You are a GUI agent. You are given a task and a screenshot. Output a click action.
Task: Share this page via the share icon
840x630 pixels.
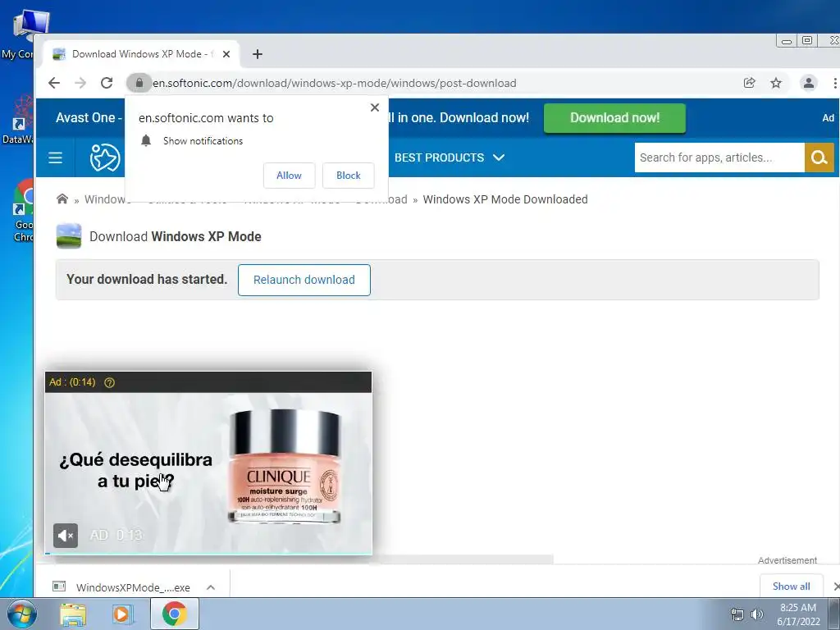[x=749, y=83]
